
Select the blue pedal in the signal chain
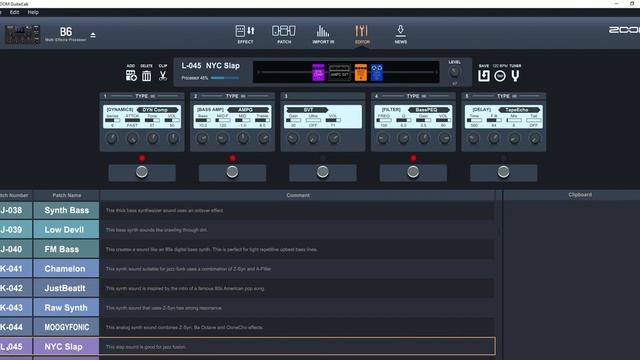click(377, 72)
